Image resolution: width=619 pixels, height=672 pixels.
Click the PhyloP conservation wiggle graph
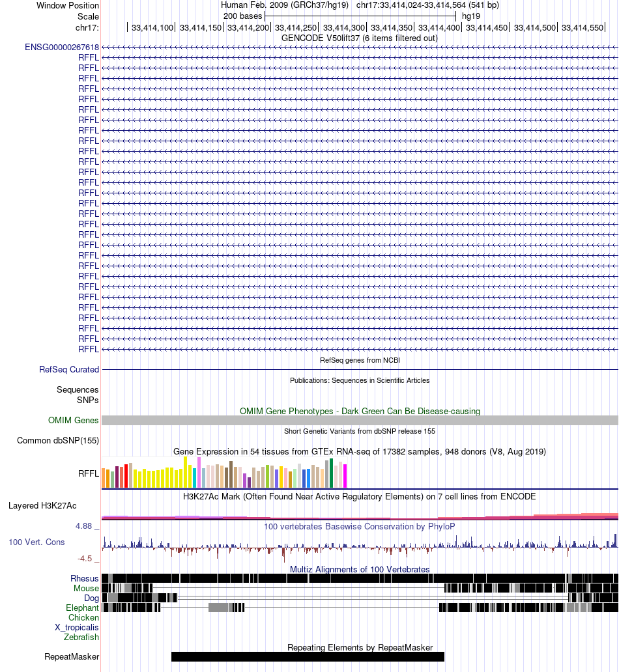[360, 547]
